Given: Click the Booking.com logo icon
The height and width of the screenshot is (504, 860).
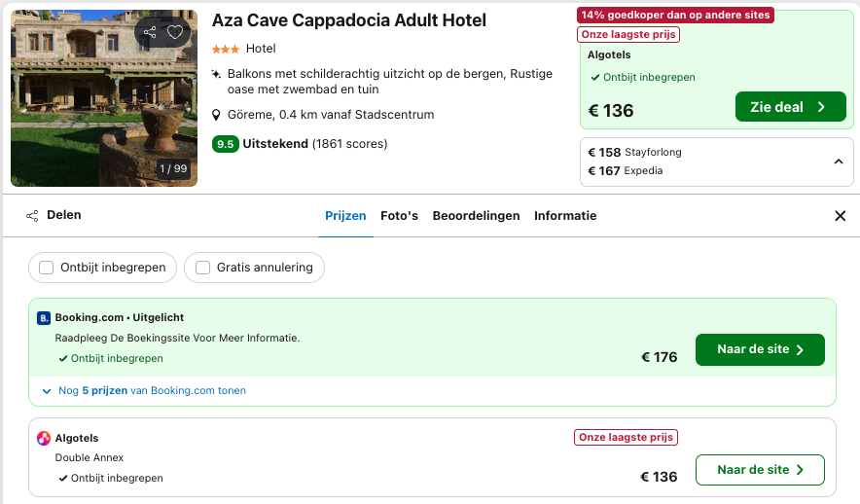Looking at the screenshot, I should pos(44,318).
